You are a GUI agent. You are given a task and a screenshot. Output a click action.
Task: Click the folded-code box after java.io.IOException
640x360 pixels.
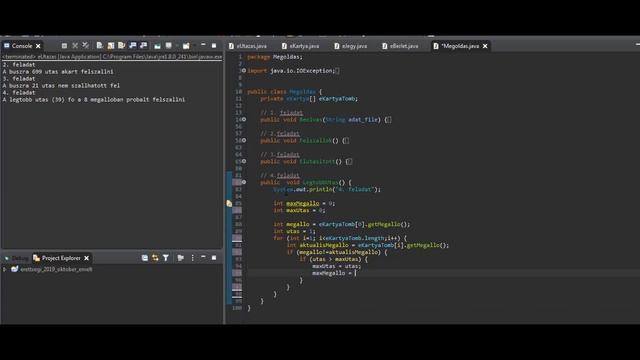338,71
